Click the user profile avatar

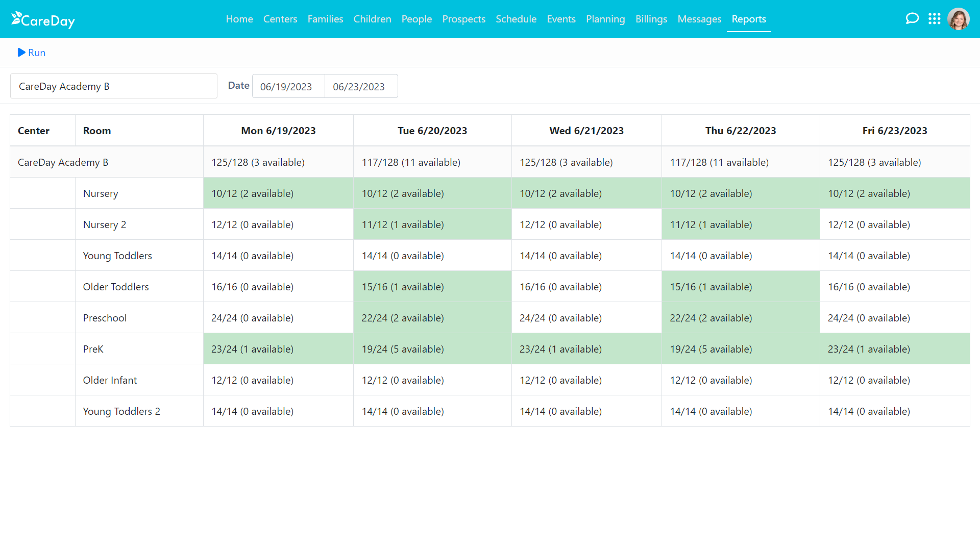click(959, 19)
